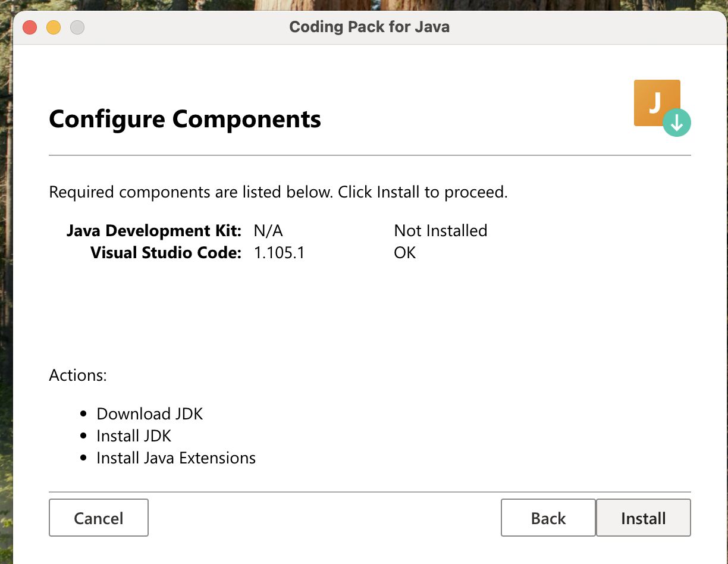Select the Install Java Extensions action item
Image resolution: width=728 pixels, height=564 pixels.
tap(176, 458)
